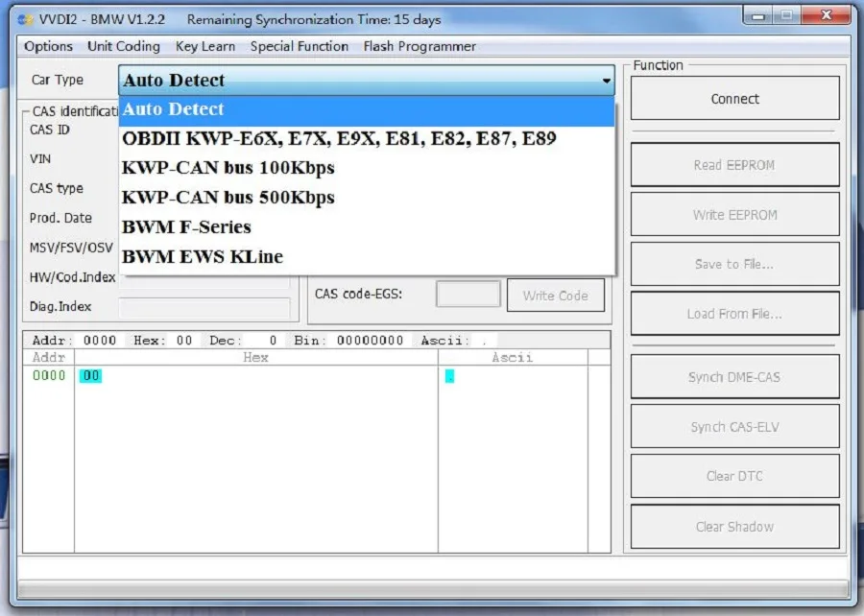Click the Synch DME-CAS button

(735, 377)
